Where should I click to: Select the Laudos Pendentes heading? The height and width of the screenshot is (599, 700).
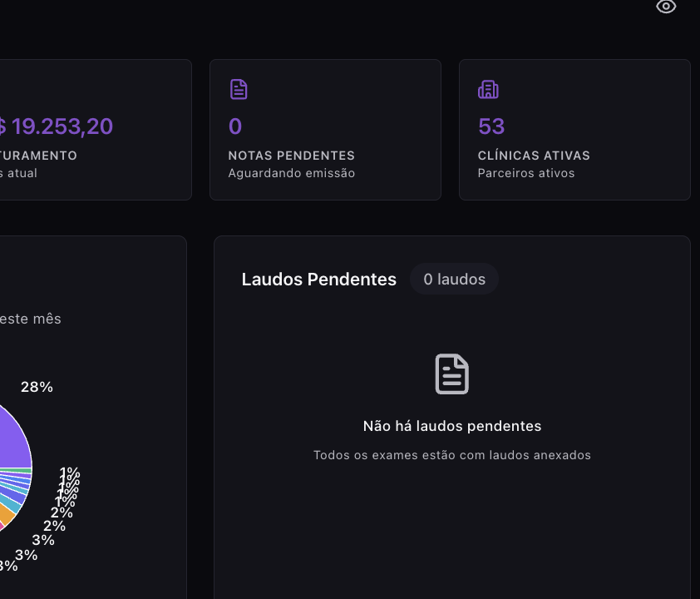[318, 280]
